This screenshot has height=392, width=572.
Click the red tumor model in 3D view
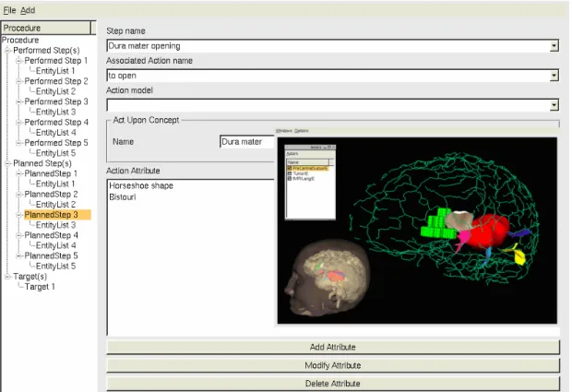pyautogui.click(x=490, y=232)
